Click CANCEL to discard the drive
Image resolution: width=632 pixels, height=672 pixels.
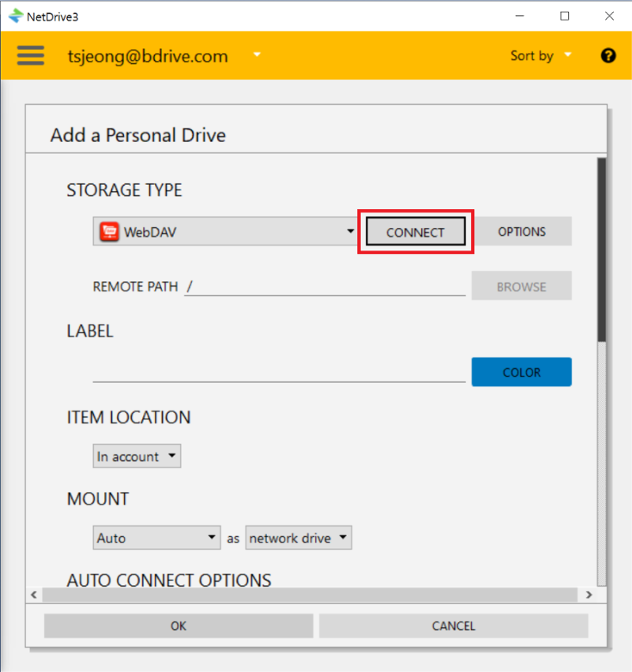(453, 625)
